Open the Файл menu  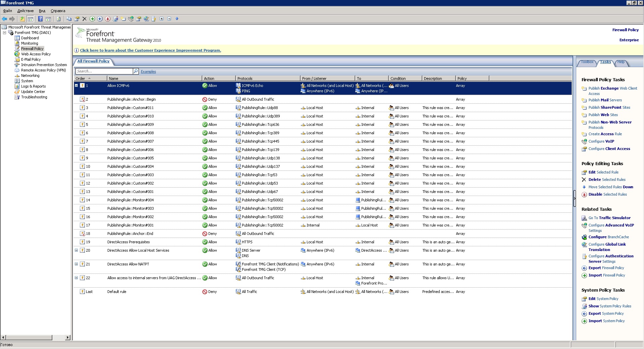(7, 11)
